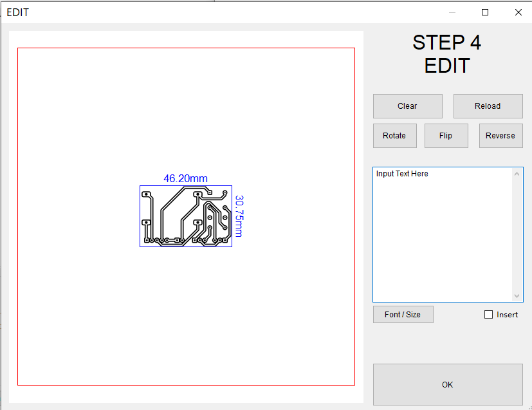Click text box scroll up arrow
This screenshot has height=410, width=532.
click(517, 174)
